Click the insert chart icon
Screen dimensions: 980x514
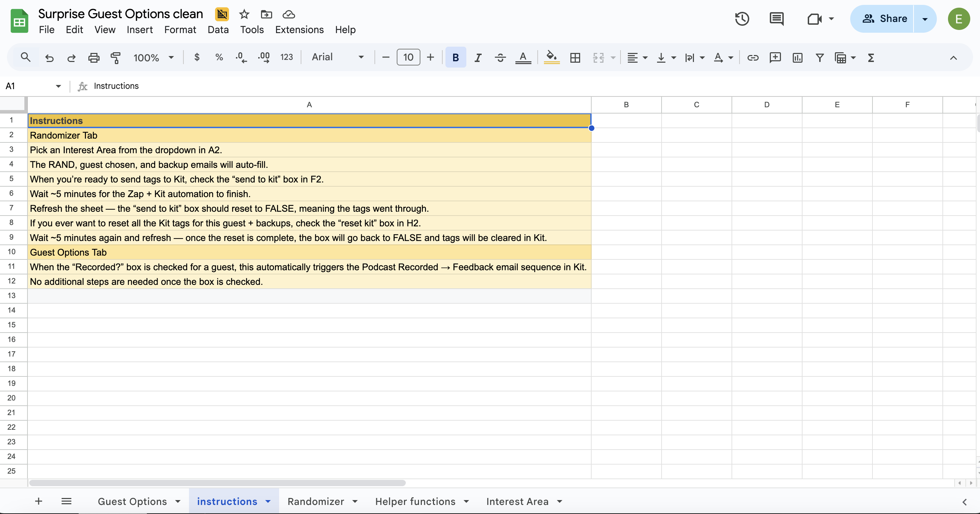[x=797, y=57]
